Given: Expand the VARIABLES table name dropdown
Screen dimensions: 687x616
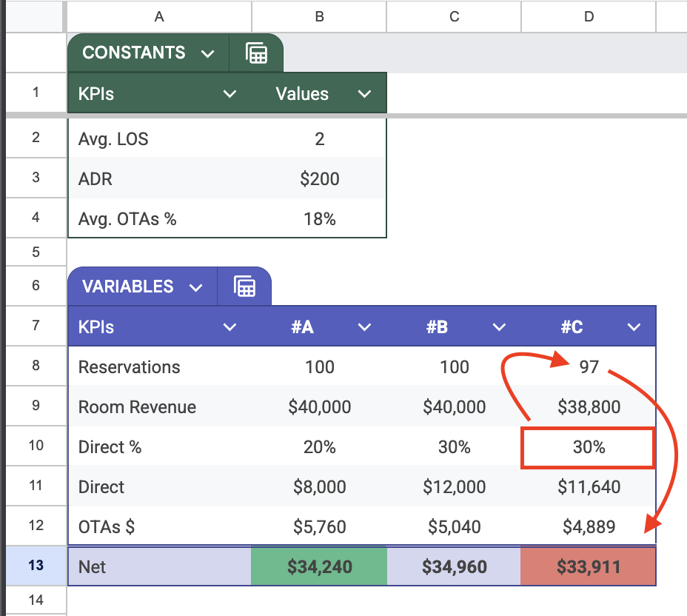Looking at the screenshot, I should [x=196, y=287].
